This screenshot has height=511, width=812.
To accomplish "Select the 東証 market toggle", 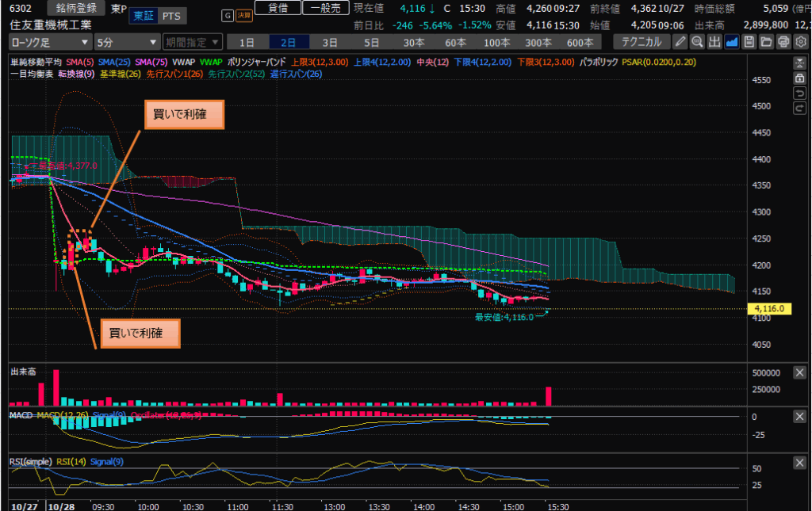I will click(144, 16).
